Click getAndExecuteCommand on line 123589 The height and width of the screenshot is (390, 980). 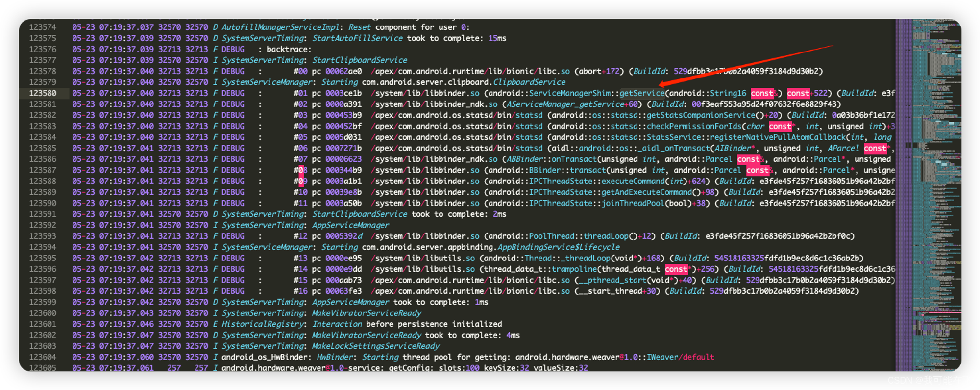[x=646, y=192]
